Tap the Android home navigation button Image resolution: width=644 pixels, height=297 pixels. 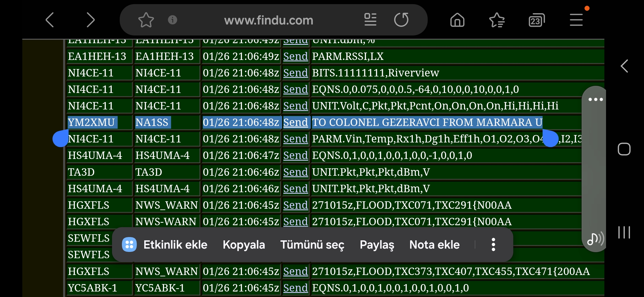(x=624, y=149)
